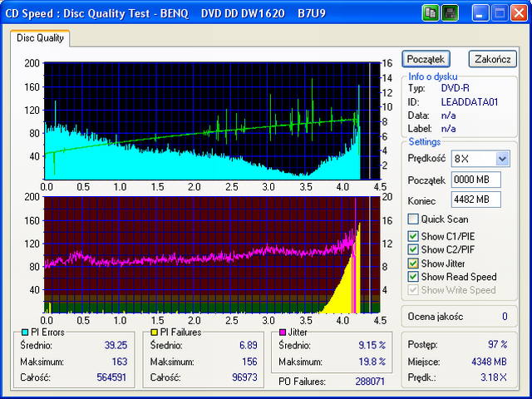Screen dimensions: 532x399
Task: Click the cyan PI Errors legend swatch
Action: click(x=25, y=332)
